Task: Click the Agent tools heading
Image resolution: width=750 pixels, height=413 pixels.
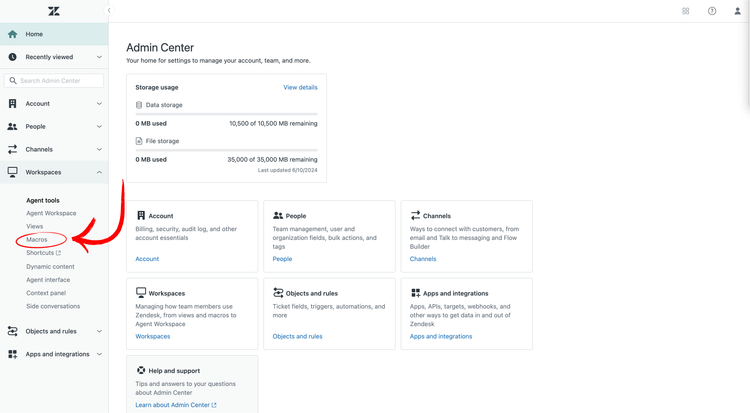Action: point(43,201)
